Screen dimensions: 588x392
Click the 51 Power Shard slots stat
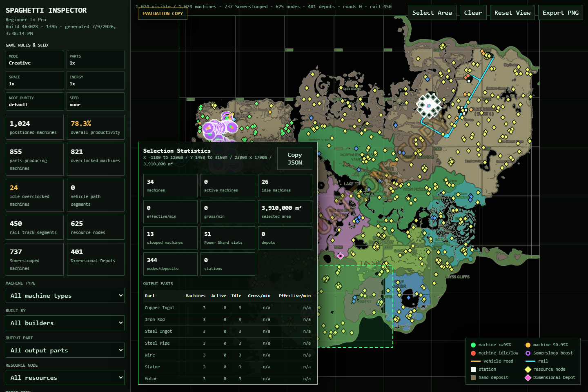tap(228, 238)
